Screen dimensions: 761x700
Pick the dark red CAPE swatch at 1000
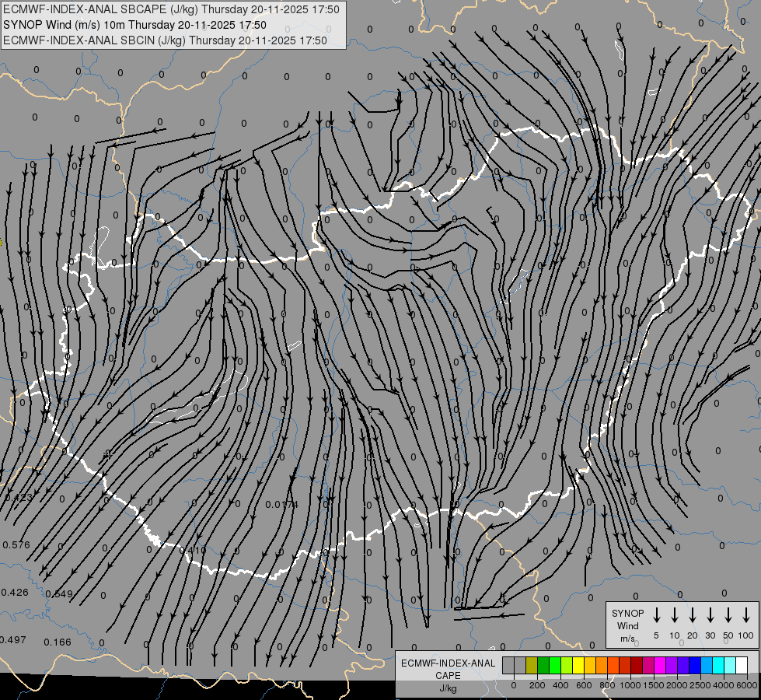point(637,665)
